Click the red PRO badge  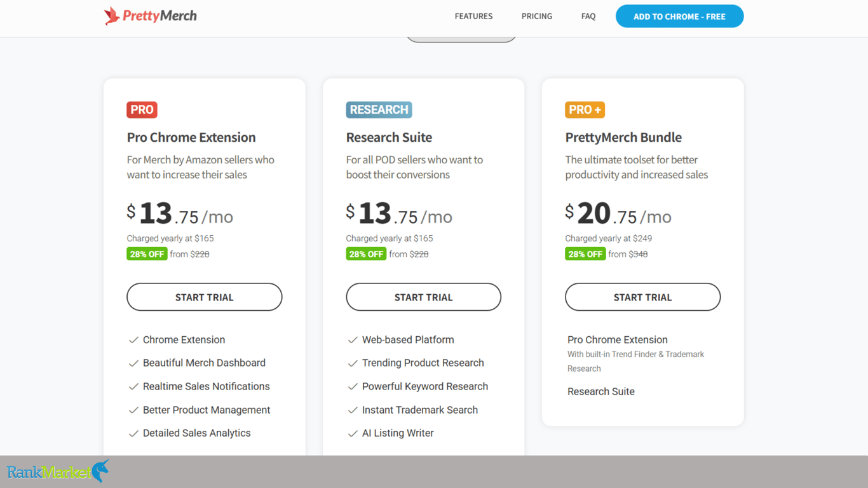tap(142, 110)
